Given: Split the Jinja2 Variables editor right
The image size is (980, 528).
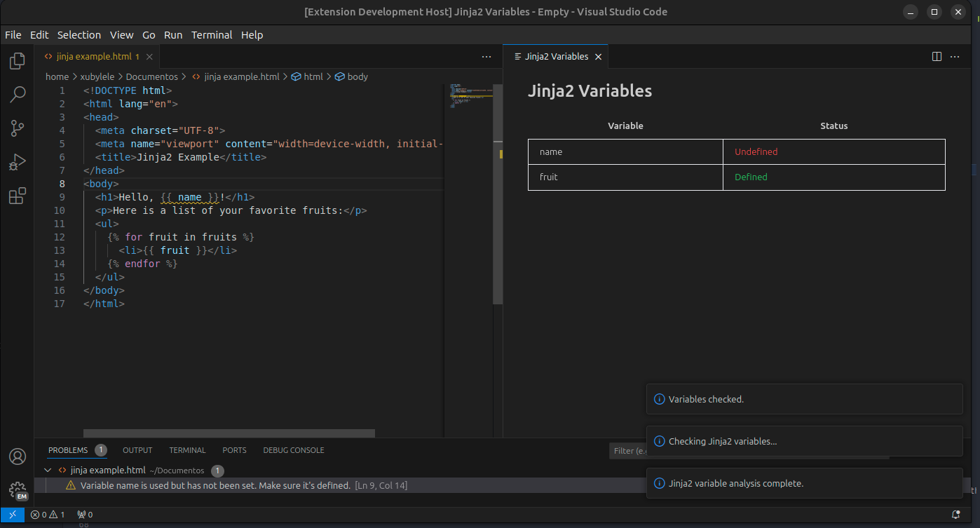Looking at the screenshot, I should pos(937,57).
